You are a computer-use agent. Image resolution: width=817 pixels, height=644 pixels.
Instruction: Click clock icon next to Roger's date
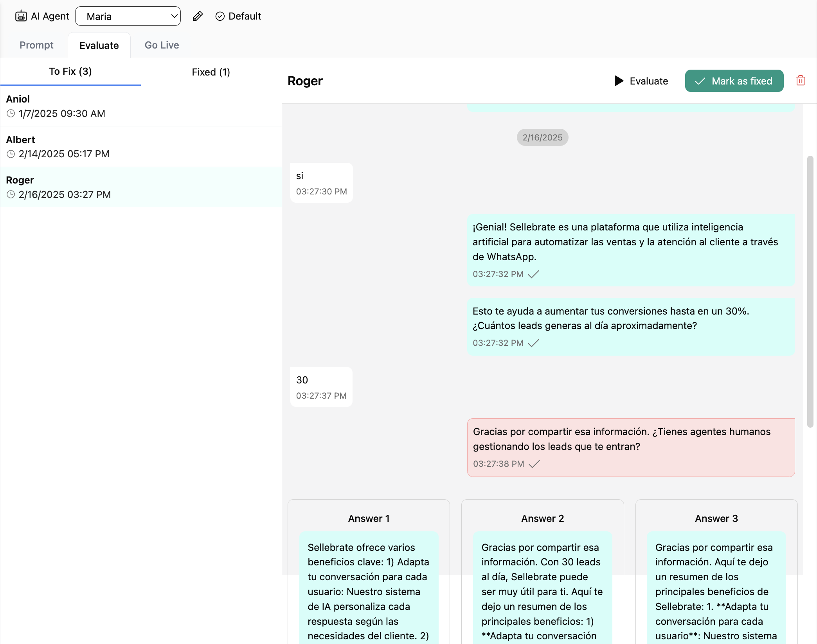11,194
